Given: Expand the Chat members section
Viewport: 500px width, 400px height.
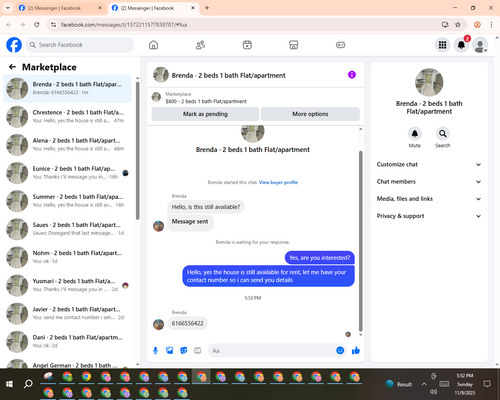Looking at the screenshot, I should click(x=429, y=182).
